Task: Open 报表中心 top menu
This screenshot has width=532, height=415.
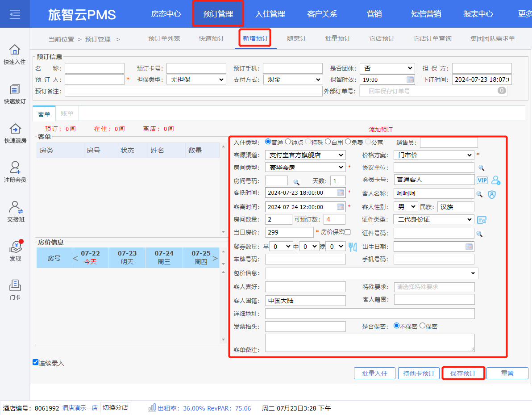Action: coord(478,14)
